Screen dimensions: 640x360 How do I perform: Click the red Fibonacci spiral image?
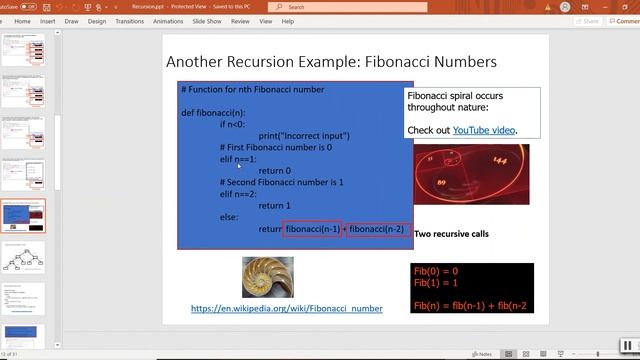[x=471, y=174]
